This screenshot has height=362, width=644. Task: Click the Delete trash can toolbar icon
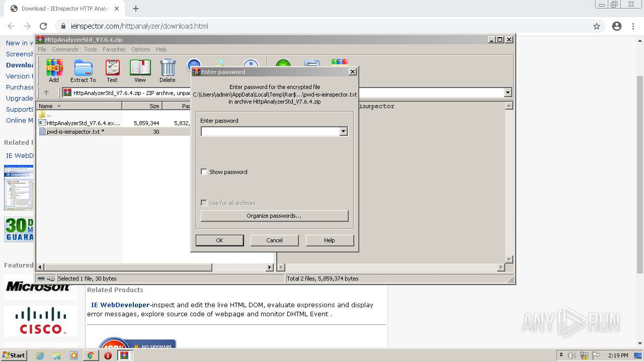pyautogui.click(x=168, y=71)
